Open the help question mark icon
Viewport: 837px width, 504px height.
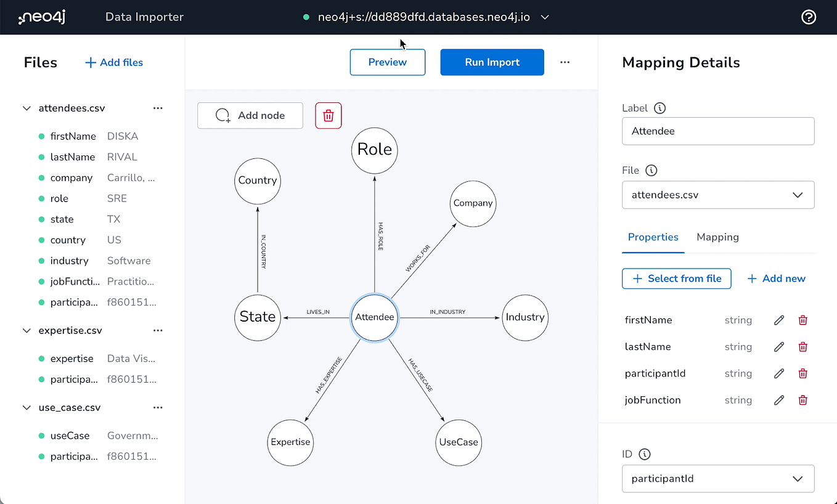pos(809,17)
